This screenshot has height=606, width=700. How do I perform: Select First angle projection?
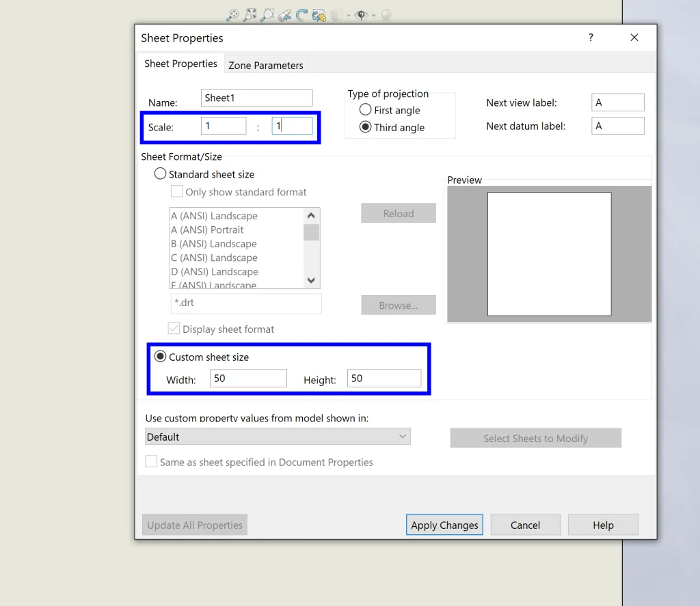point(389,110)
